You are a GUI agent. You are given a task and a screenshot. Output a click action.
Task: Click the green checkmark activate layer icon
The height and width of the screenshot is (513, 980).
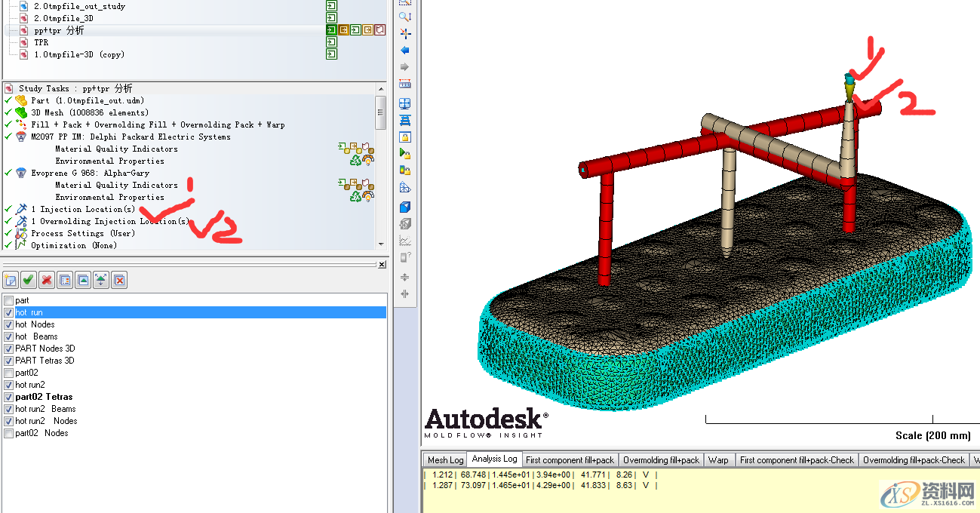(29, 281)
